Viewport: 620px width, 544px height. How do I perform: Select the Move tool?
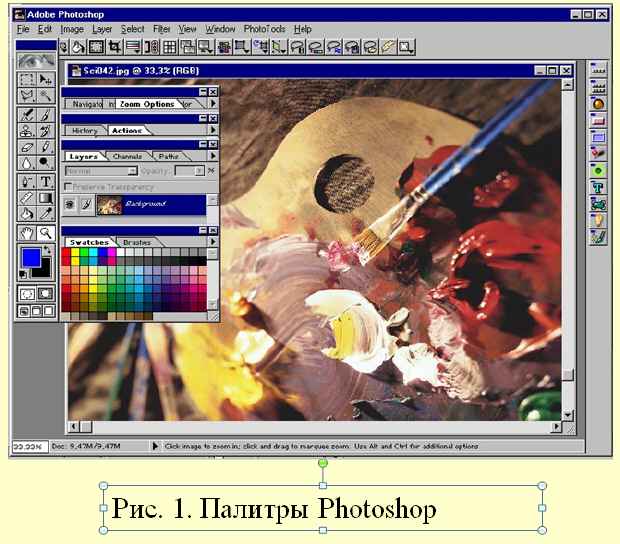[x=45, y=79]
